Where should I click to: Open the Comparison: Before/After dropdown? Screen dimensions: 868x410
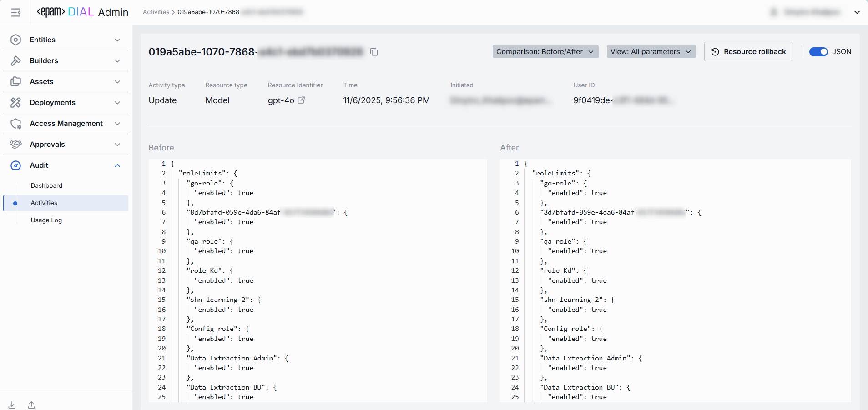point(545,52)
